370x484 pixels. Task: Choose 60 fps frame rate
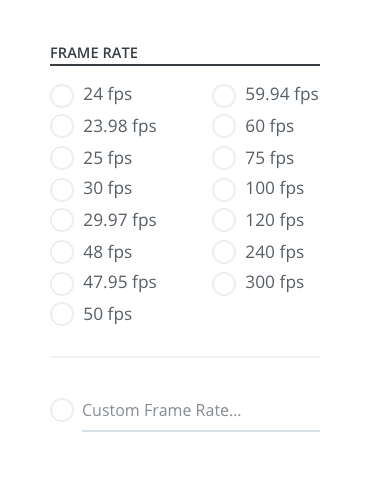click(x=224, y=126)
